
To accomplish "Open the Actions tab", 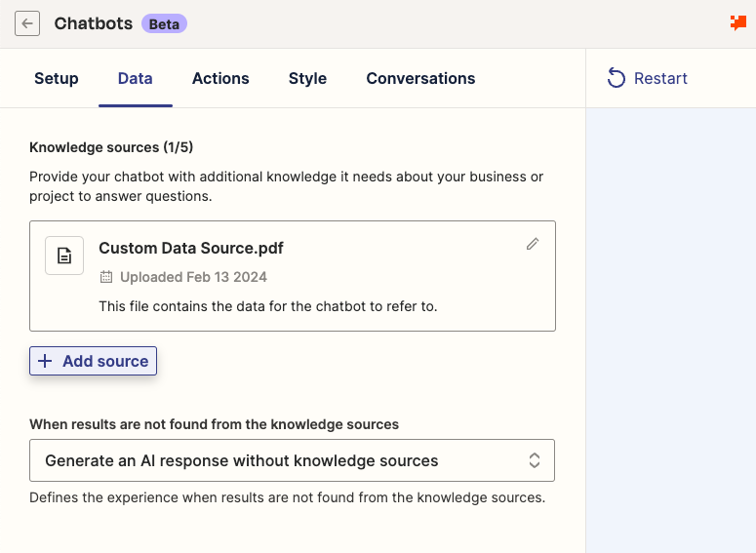I will click(x=220, y=78).
